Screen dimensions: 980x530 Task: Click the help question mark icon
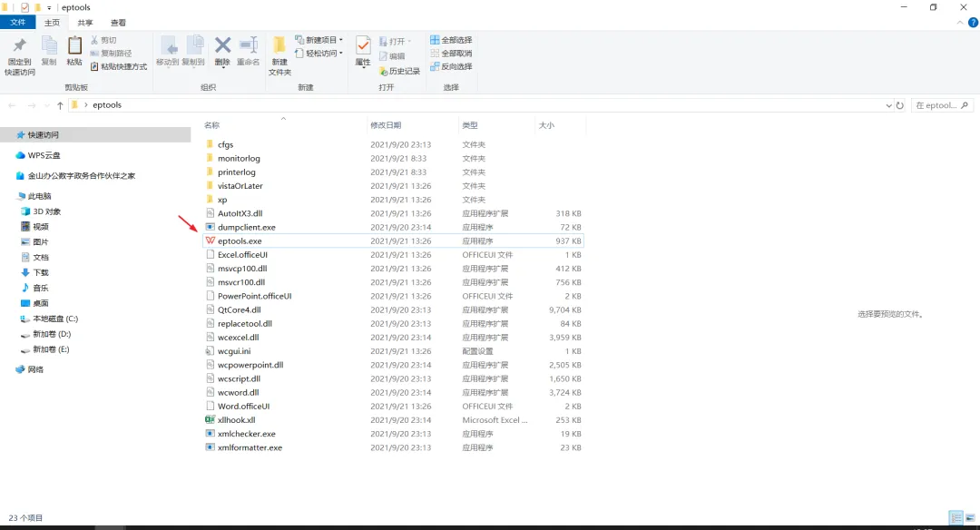tap(973, 23)
